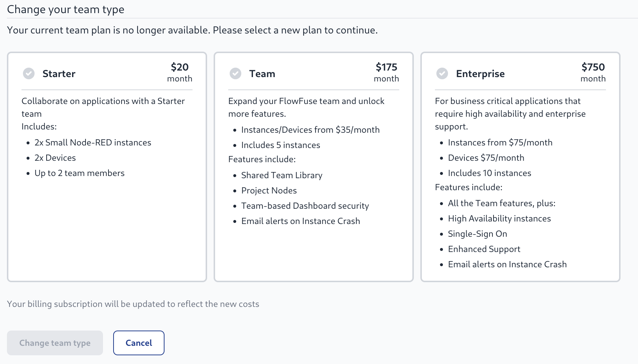Click the Shared Team Library feature
Image resolution: width=638 pixels, height=364 pixels.
click(282, 175)
